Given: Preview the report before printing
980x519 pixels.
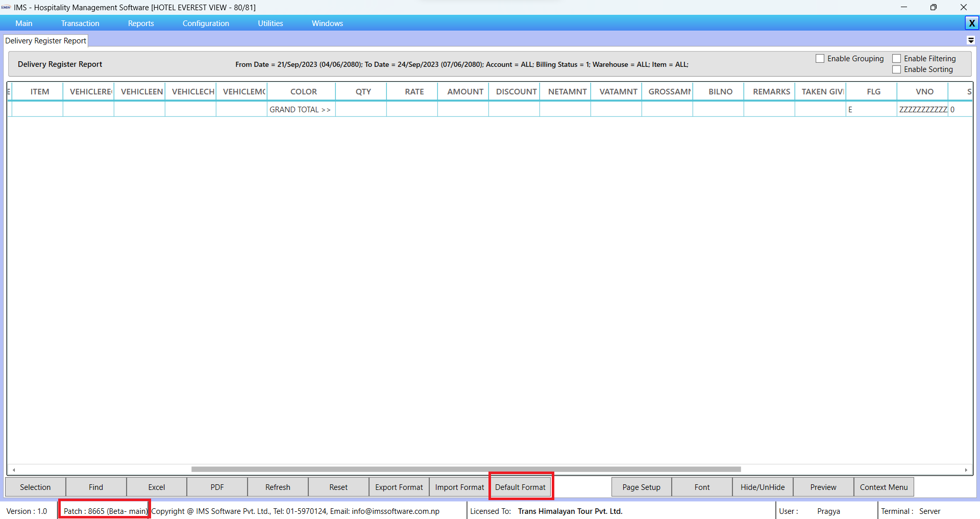Looking at the screenshot, I should 823,487.
